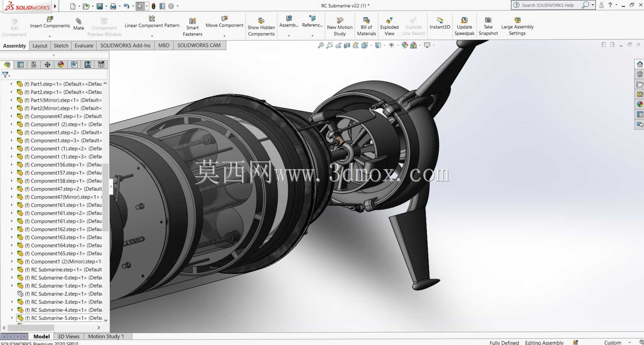Open the ConfigurationManager tab icon
Viewport: 644px width, 345px height.
[x=34, y=65]
